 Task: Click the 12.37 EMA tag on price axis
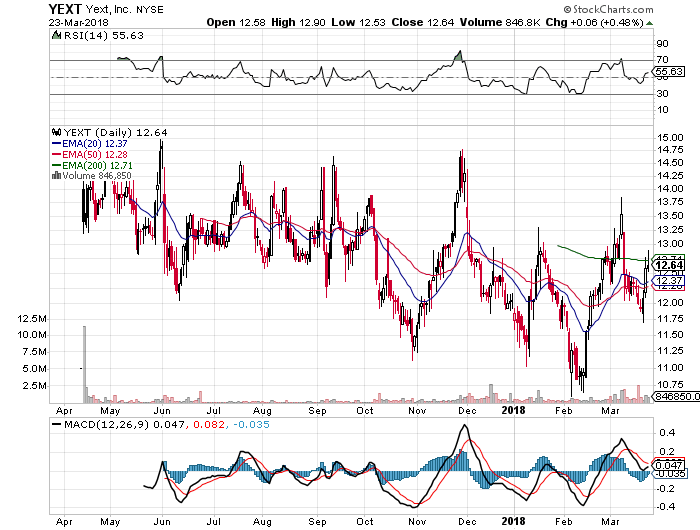[668, 280]
